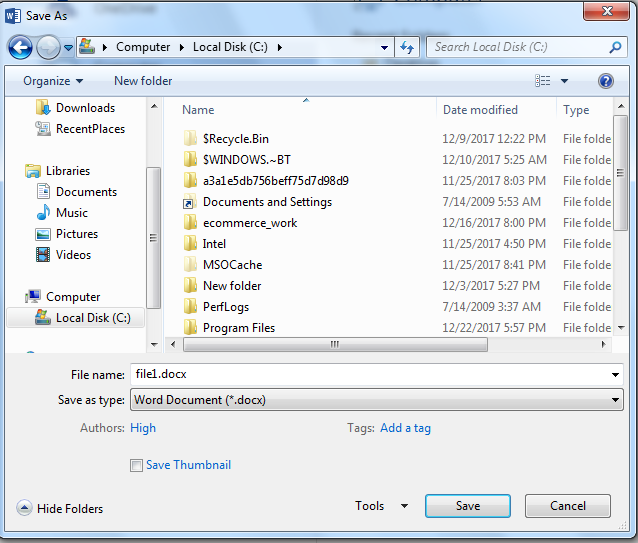Expand the File name history dropdown
Screen dimensions: 638x543
click(x=615, y=375)
